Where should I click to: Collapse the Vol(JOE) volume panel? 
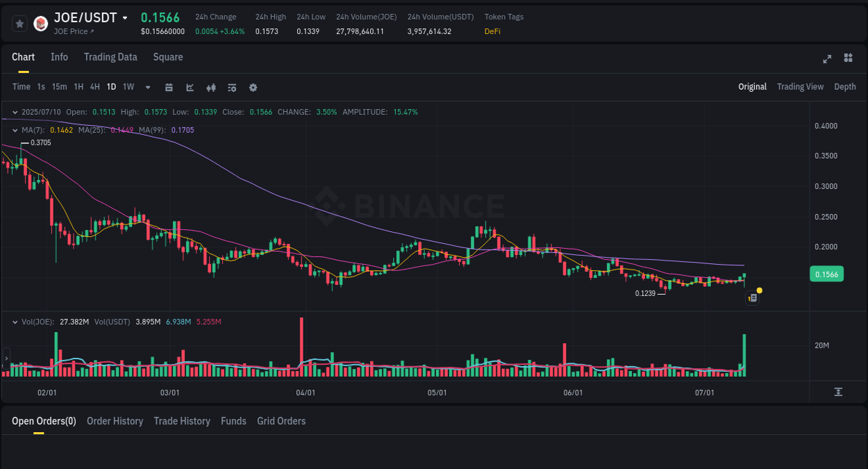pyautogui.click(x=15, y=322)
